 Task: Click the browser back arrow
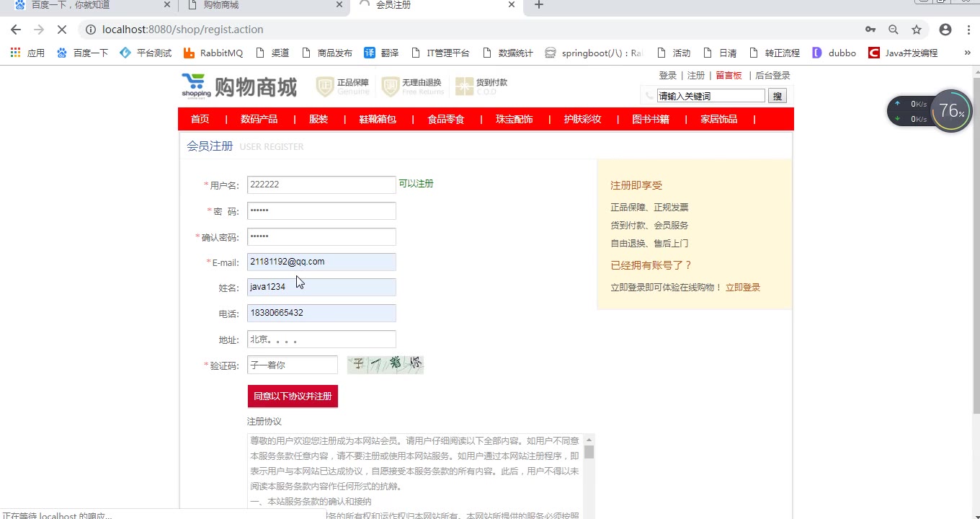pos(16,30)
